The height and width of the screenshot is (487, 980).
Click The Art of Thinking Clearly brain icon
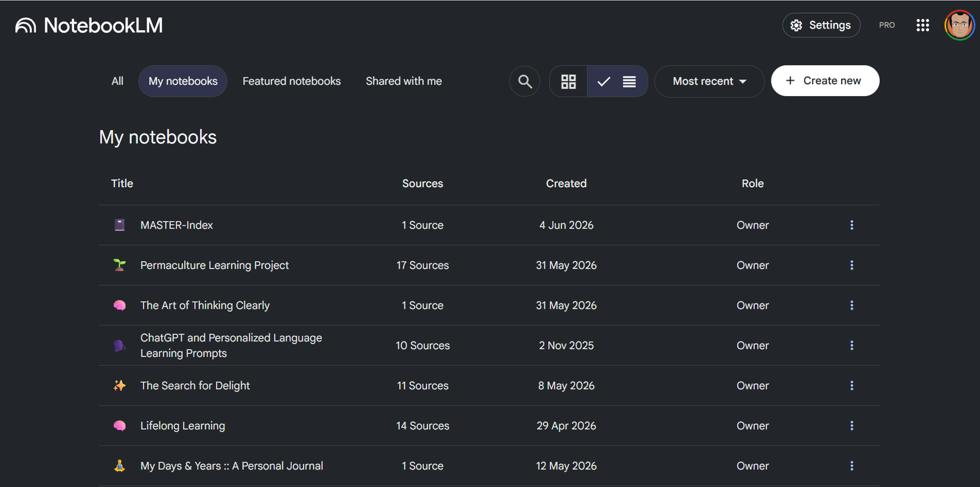click(x=119, y=305)
